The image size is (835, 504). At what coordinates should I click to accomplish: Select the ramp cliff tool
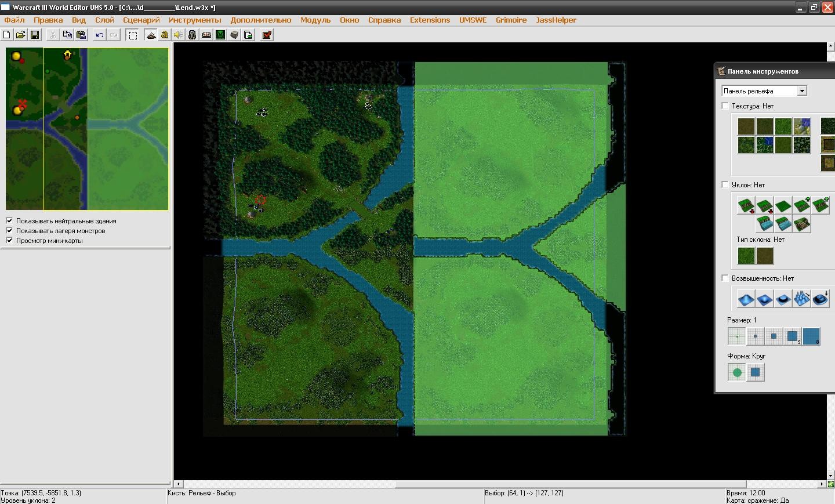point(802,224)
